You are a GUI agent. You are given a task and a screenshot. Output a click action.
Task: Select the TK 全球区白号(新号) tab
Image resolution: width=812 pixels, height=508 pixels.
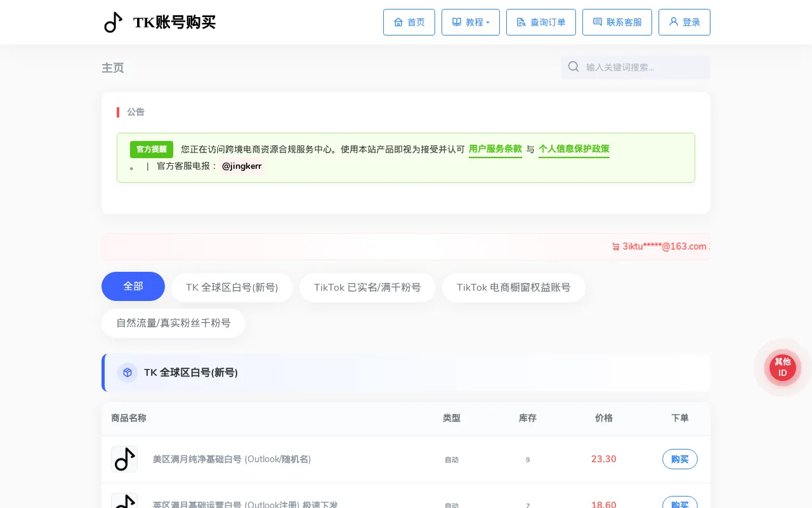coord(232,288)
